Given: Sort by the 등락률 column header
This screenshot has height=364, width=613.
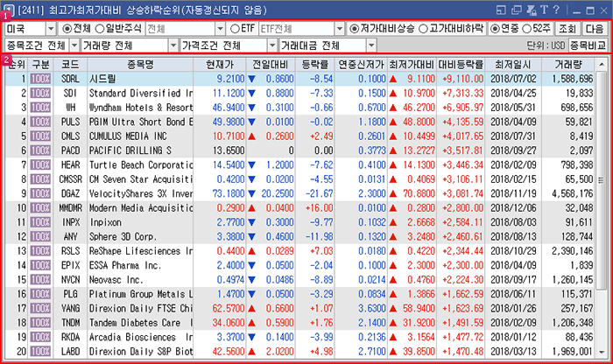Looking at the screenshot, I should tap(315, 65).
